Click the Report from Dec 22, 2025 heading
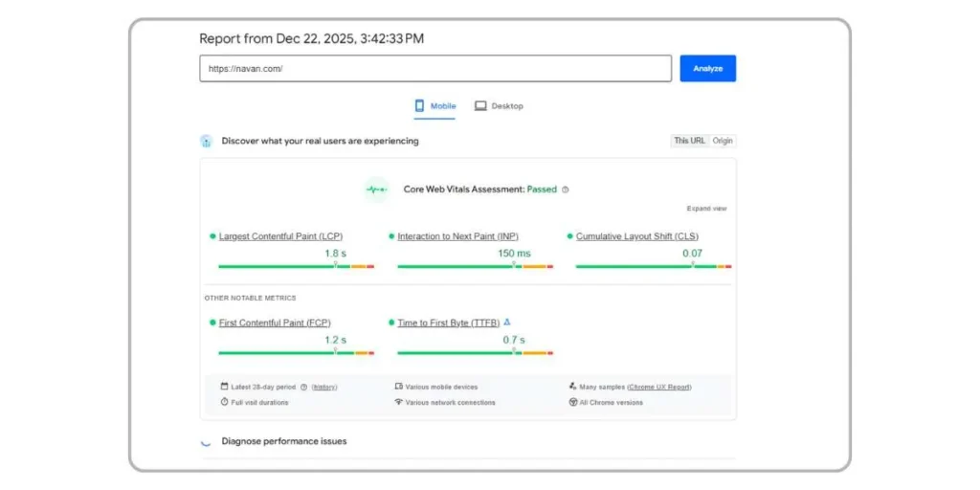The height and width of the screenshot is (490, 980). click(311, 38)
